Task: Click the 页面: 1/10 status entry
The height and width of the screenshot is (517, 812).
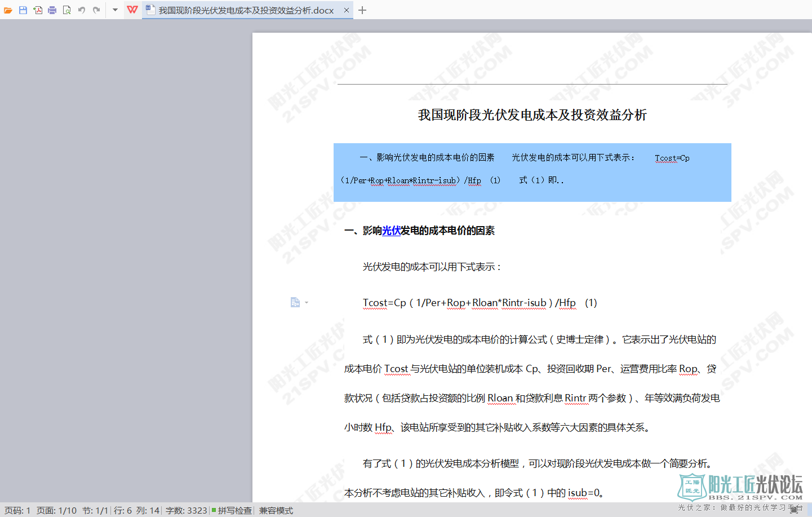Action: [56, 510]
